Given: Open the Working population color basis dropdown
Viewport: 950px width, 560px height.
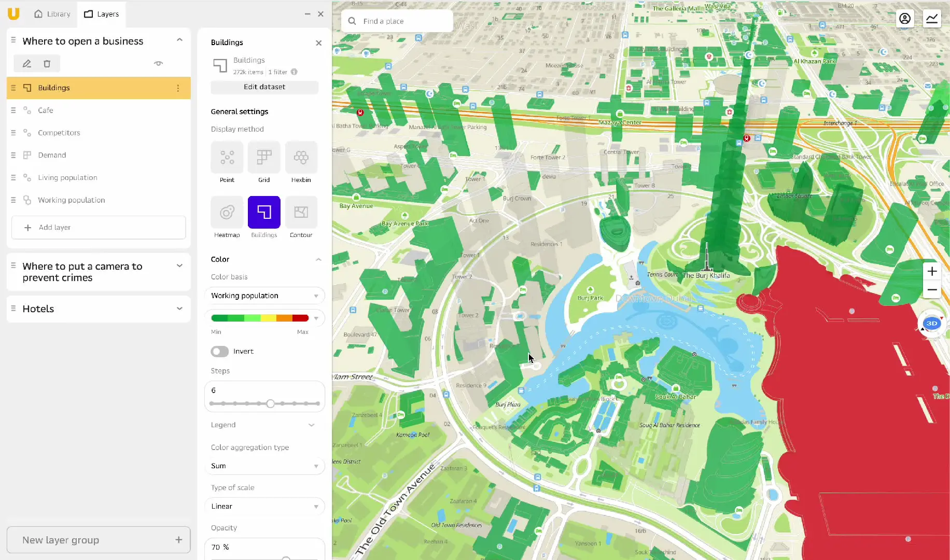Looking at the screenshot, I should coord(264,296).
